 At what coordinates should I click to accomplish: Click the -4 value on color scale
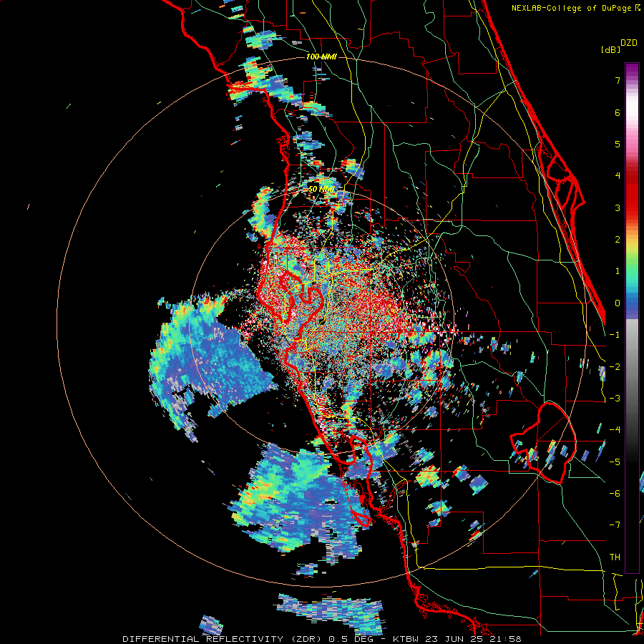click(615, 430)
